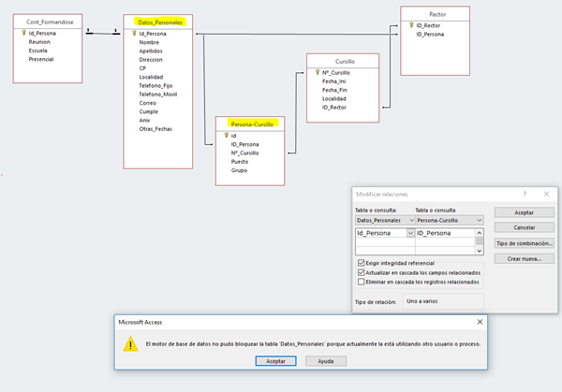This screenshot has height=392, width=562.
Task: Click Cancelar in Modificar relaciones dialog
Action: [x=525, y=227]
